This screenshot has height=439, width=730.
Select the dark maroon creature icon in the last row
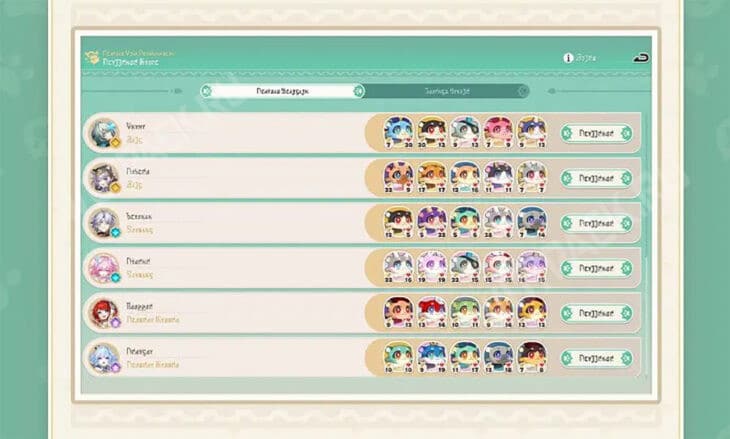[532, 358]
